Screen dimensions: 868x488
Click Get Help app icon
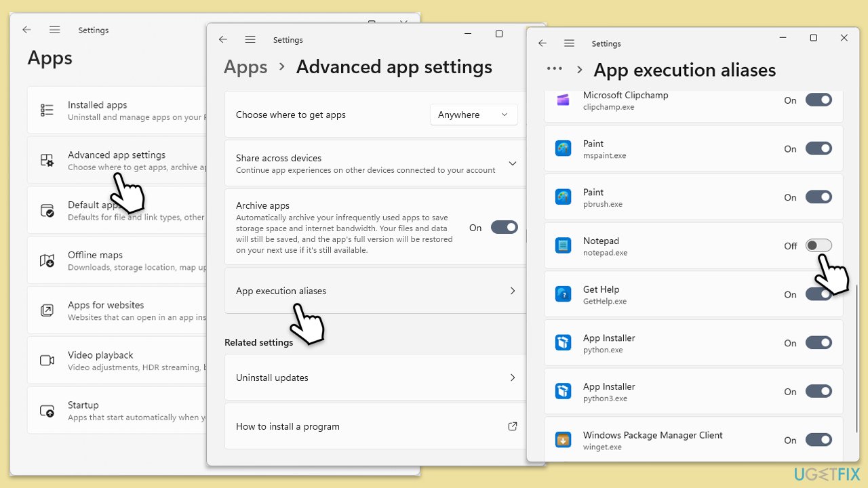tap(564, 294)
